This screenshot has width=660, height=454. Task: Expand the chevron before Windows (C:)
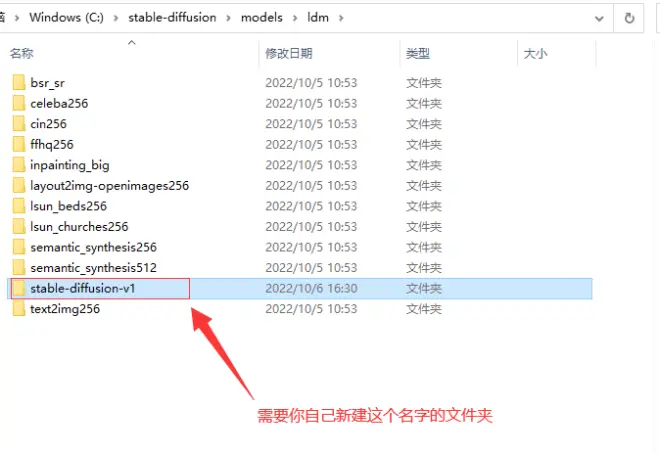click(17, 18)
